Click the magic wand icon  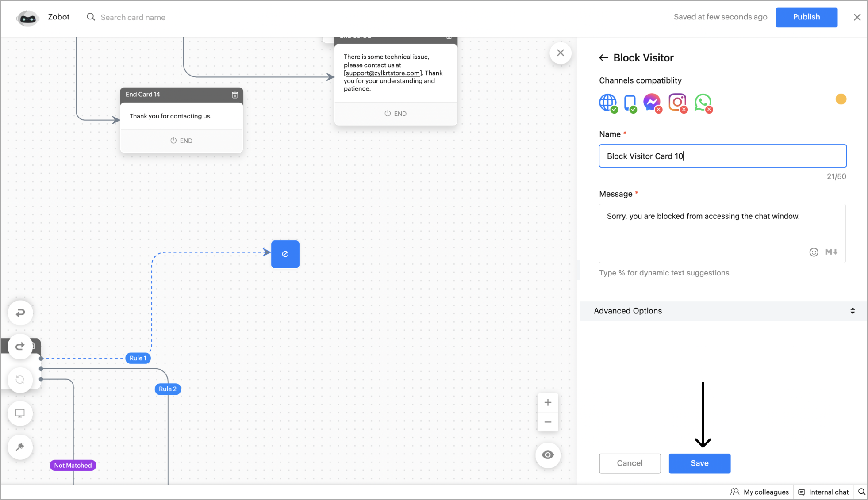pos(20,447)
